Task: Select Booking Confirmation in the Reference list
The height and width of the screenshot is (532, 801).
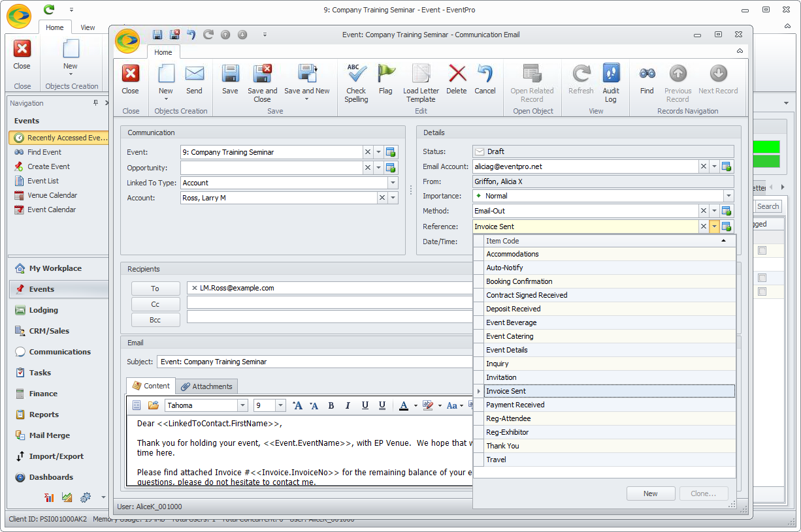Action: click(610, 281)
